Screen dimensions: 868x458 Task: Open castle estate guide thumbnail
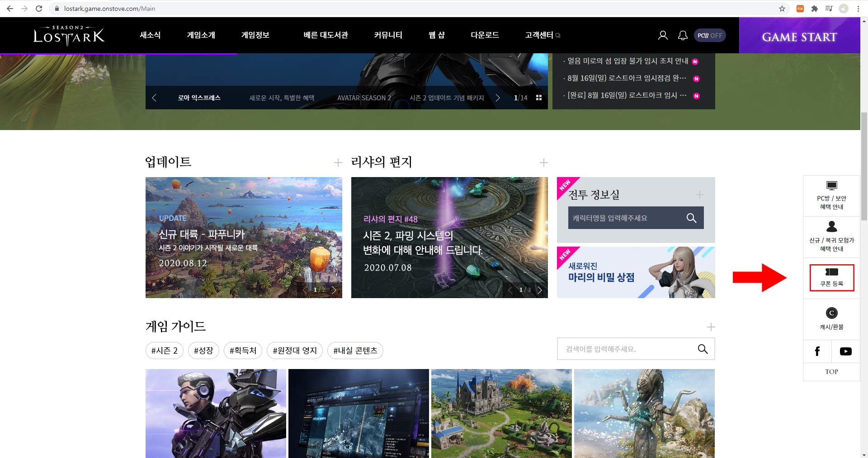click(x=501, y=413)
